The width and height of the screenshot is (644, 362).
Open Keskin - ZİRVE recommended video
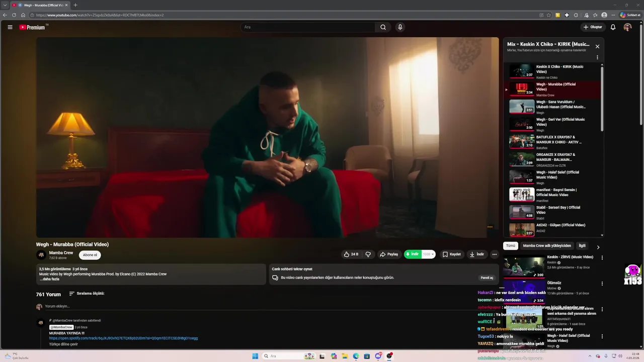[x=570, y=257]
